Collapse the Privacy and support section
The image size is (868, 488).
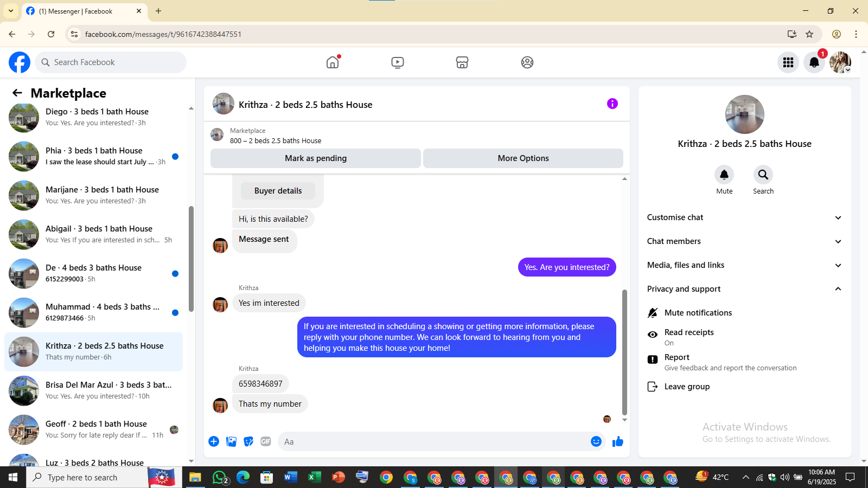(744, 289)
